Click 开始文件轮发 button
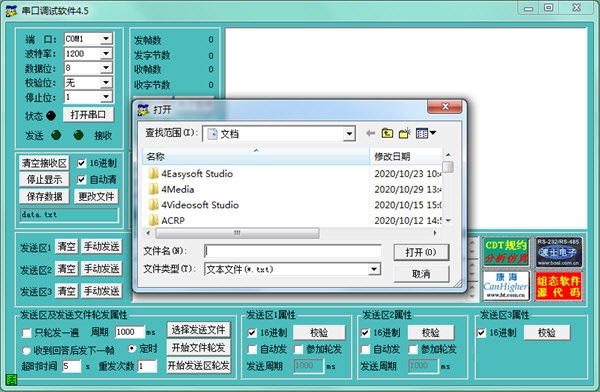 click(x=199, y=348)
